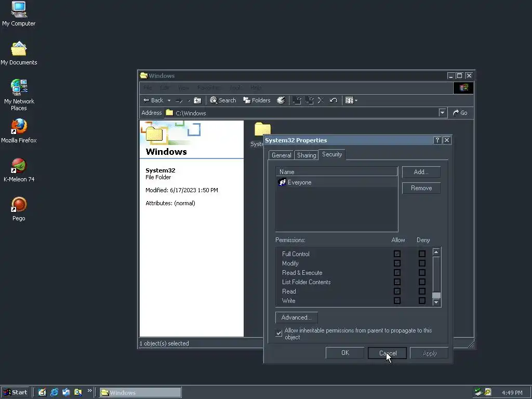Click the network tray icon

[478, 392]
